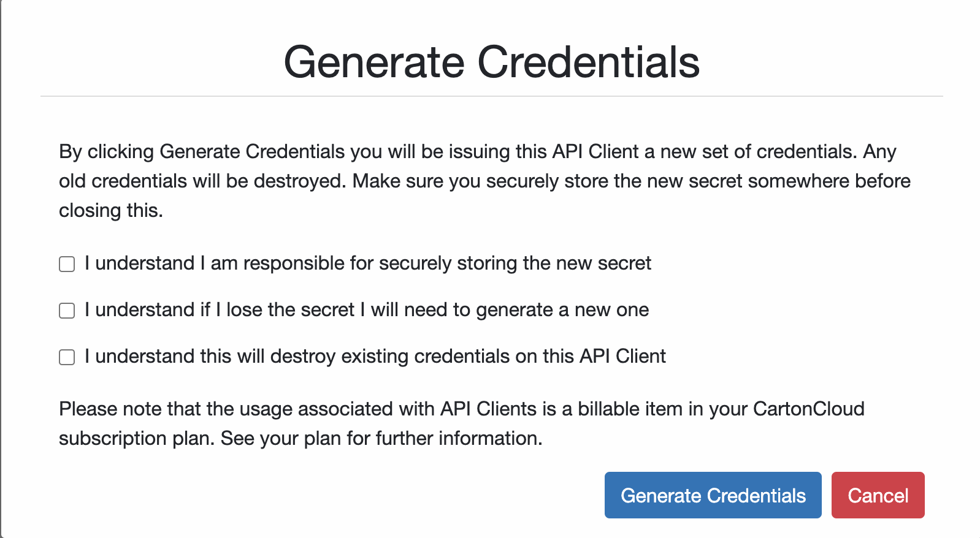Check 'I understand I am responsible for securely storing the new secret'

pos(66,263)
